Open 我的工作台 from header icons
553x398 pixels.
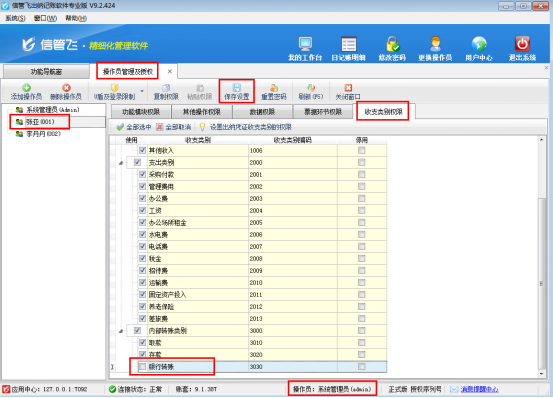pos(305,44)
